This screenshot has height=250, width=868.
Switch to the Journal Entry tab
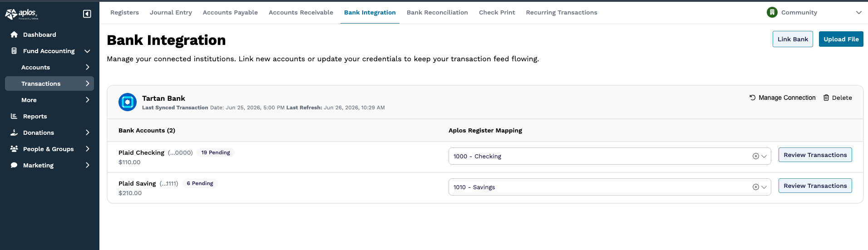[x=171, y=12]
